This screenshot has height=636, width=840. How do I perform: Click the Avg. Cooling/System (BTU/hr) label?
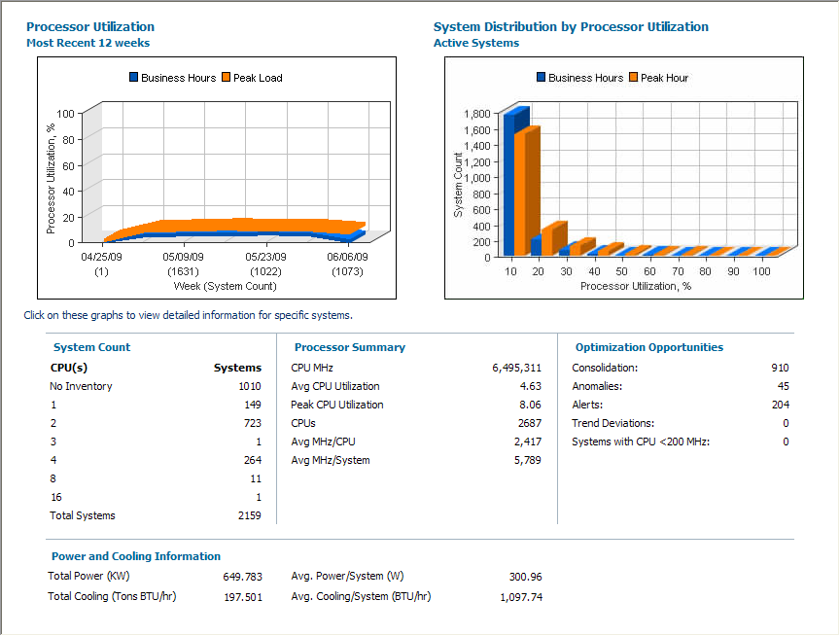tap(361, 596)
